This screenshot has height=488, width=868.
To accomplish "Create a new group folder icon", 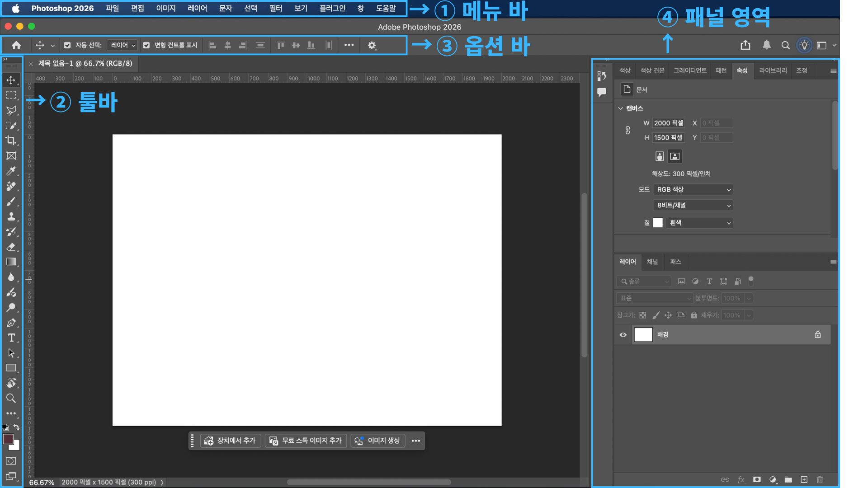I will 788,479.
